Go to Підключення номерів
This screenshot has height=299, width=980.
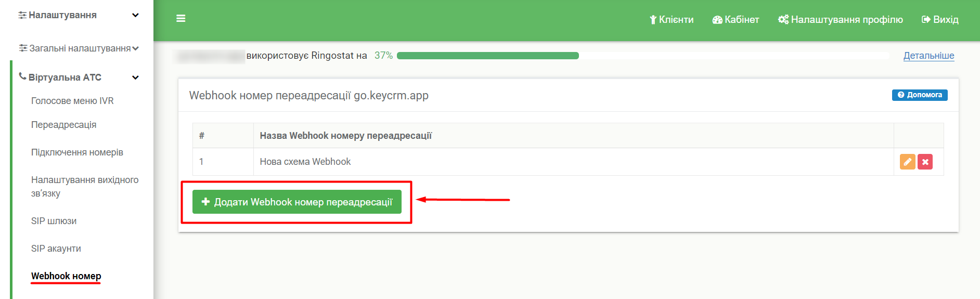(77, 152)
